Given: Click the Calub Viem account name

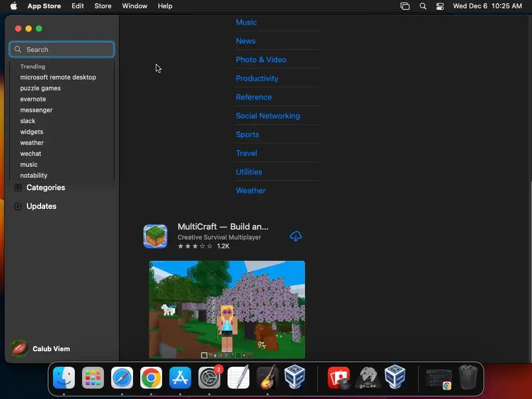Looking at the screenshot, I should click(x=51, y=349).
